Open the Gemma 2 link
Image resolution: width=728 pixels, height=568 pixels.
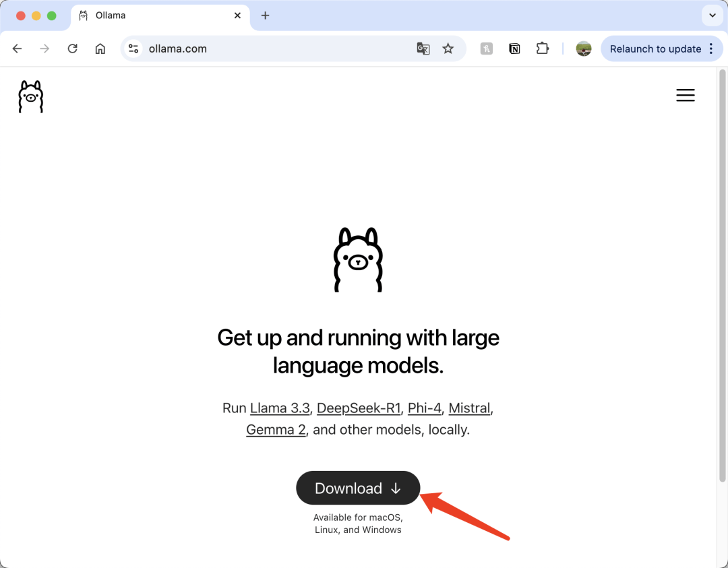click(276, 430)
